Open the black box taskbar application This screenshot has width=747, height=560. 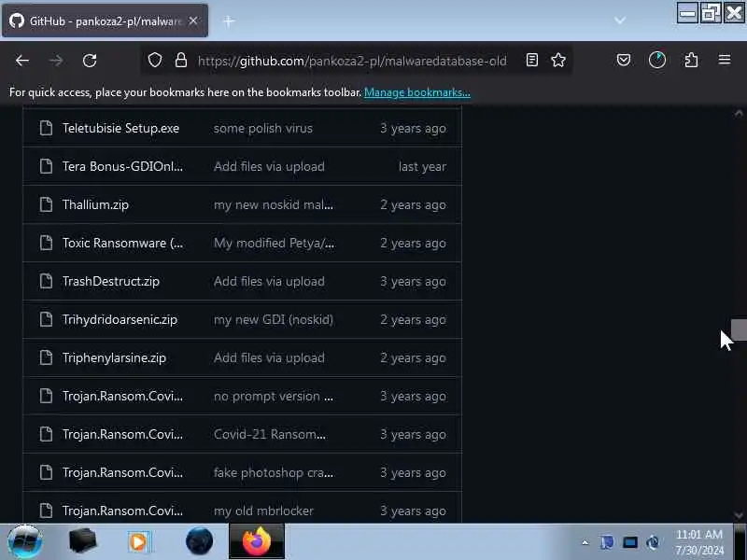tap(82, 541)
